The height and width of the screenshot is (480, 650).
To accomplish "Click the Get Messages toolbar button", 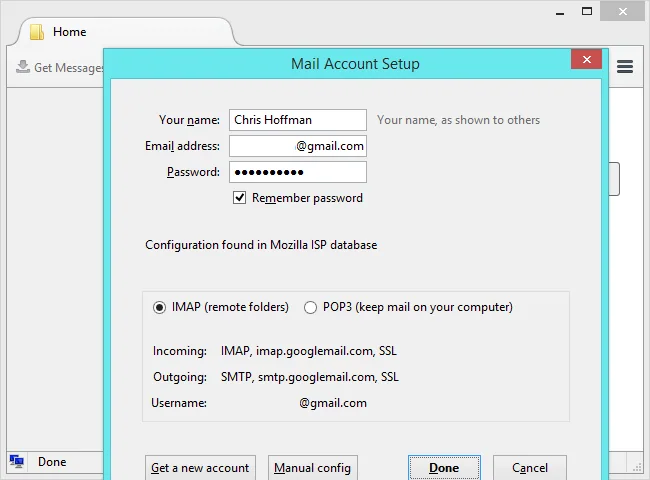I will [x=59, y=67].
